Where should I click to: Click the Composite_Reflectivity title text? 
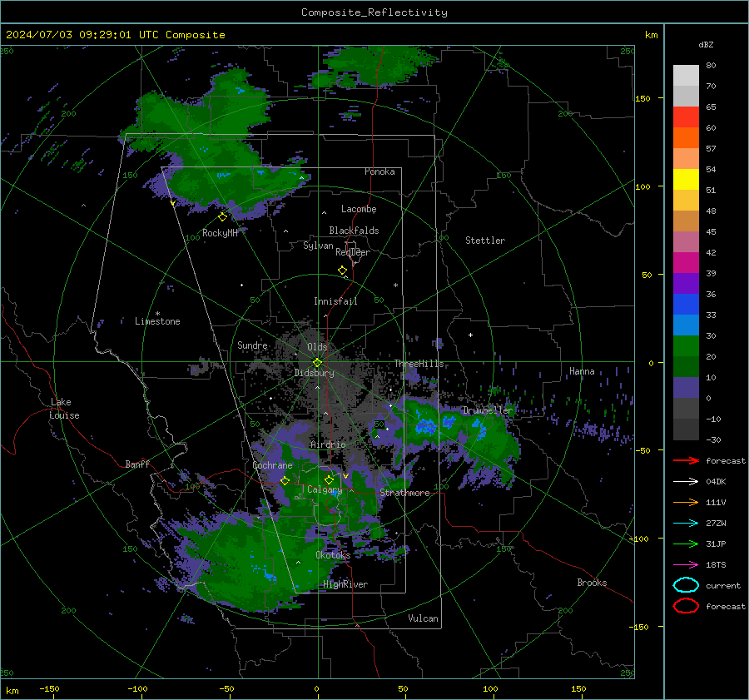pos(374,12)
